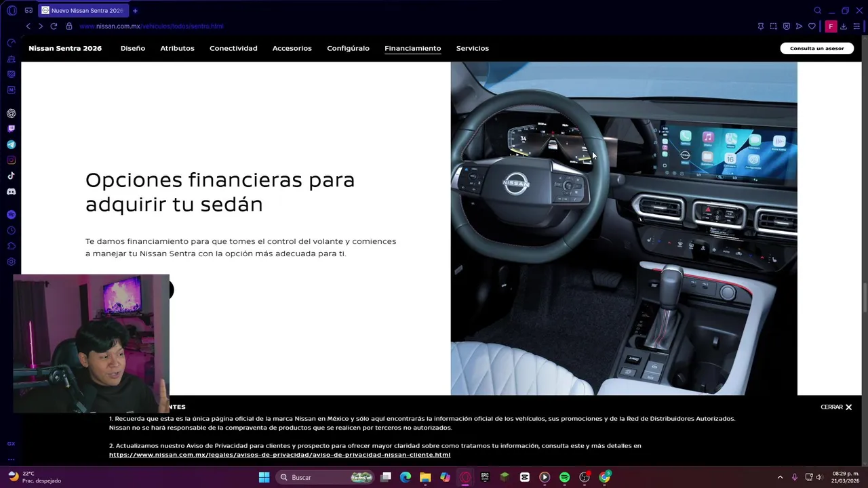Open Spotify player in sidebar
The image size is (868, 488).
(x=12, y=215)
